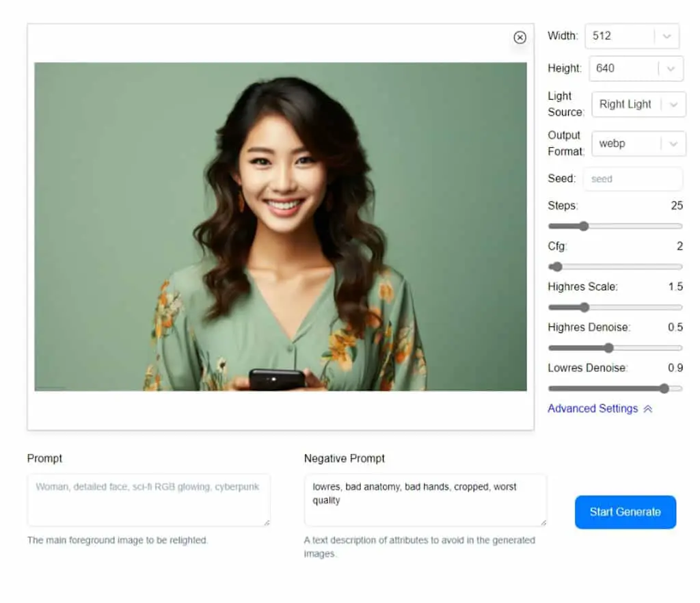
Task: Adjust the Steps slider handle
Action: point(584,226)
